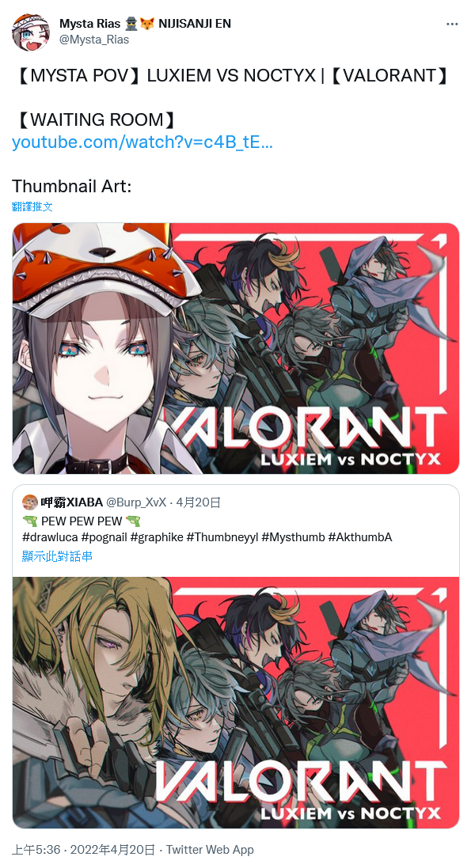Click the Twitter Web App source label
The width and height of the screenshot is (471, 868).
click(210, 850)
